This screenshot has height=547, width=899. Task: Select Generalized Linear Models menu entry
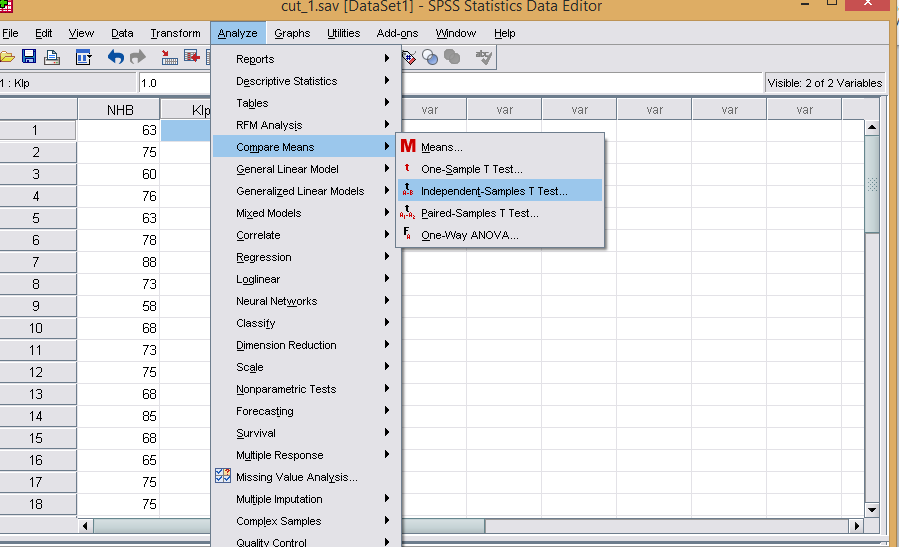306,191
